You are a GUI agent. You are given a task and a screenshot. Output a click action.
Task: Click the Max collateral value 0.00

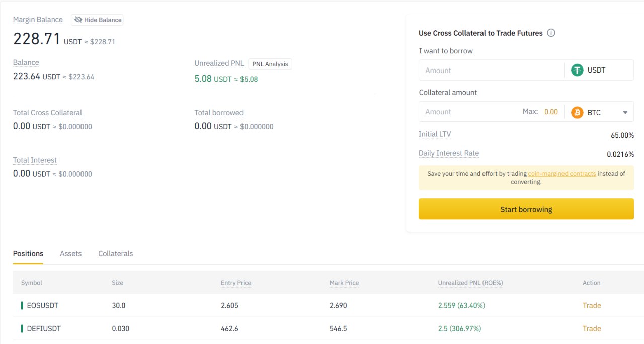pos(551,112)
